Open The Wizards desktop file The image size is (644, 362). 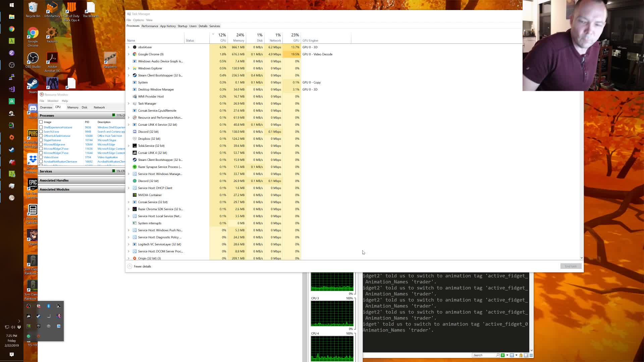(x=91, y=10)
